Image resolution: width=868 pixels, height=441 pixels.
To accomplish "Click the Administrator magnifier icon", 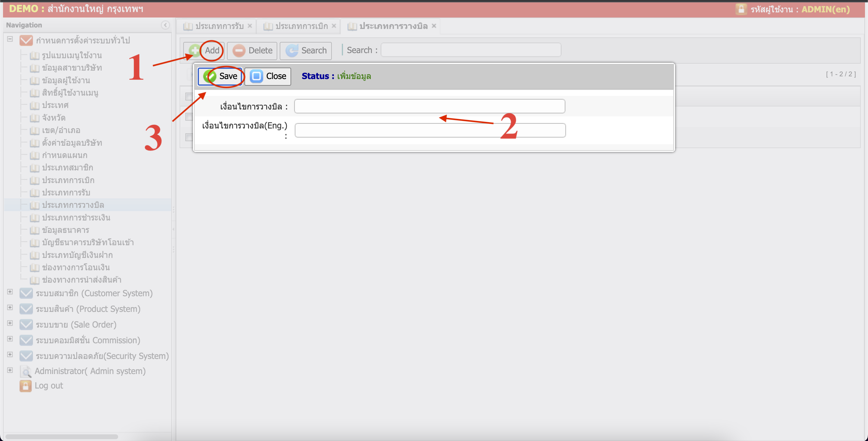I will click(26, 371).
